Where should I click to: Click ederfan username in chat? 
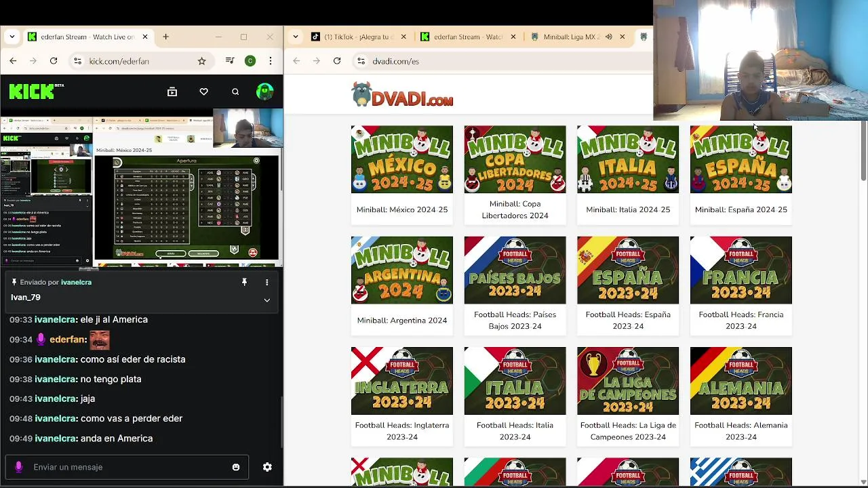68,340
